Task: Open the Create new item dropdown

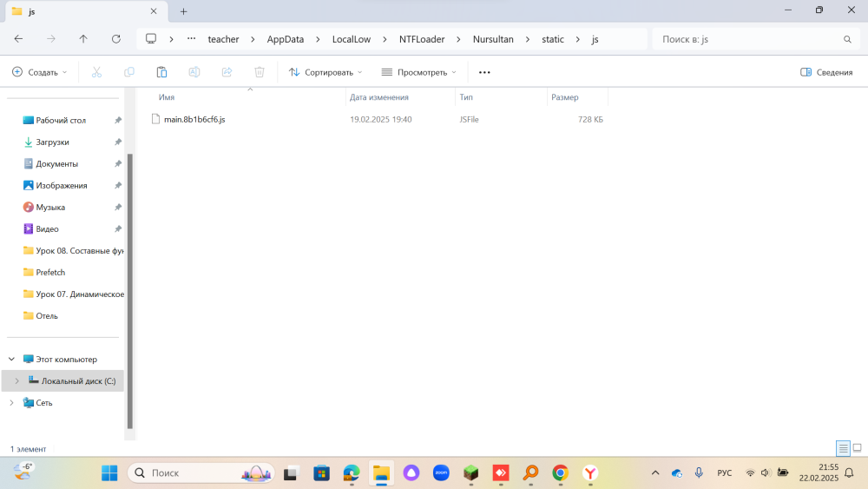Action: (x=40, y=72)
